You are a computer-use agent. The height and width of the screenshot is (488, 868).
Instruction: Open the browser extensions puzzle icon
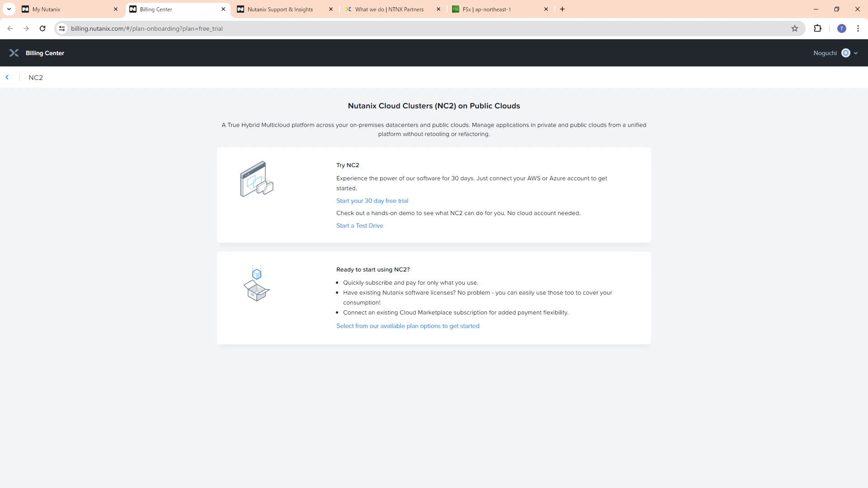pos(817,28)
